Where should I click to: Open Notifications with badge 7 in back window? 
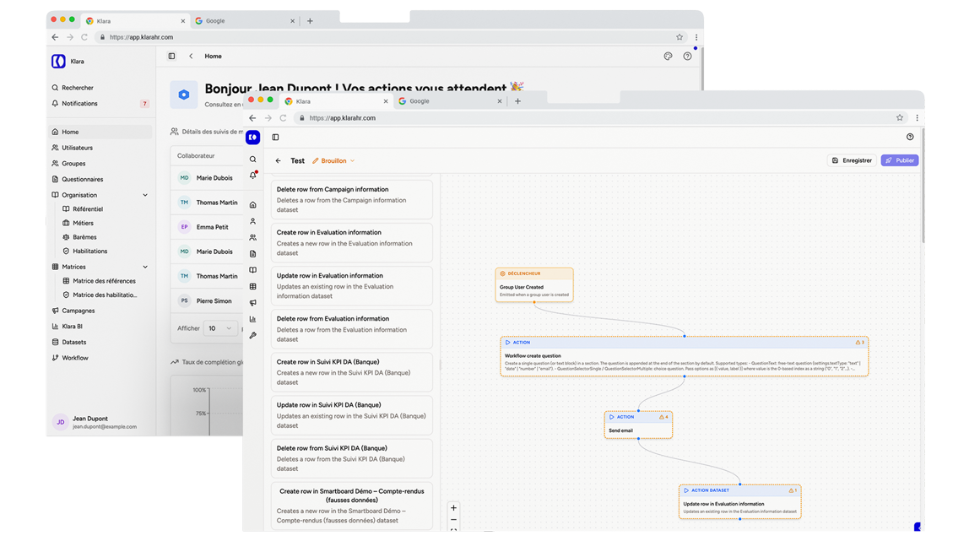(x=100, y=104)
